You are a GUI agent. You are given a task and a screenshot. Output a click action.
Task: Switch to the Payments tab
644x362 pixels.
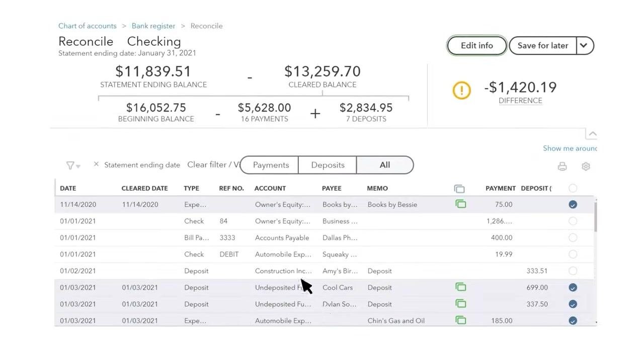click(271, 165)
